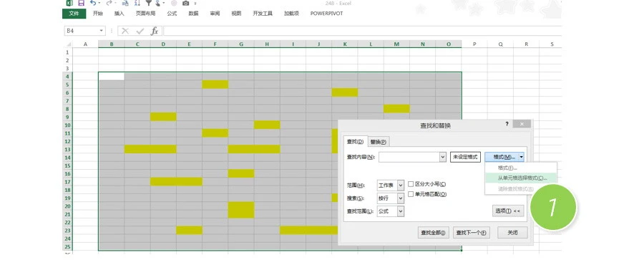Screen dimensions: 644x260
Task: Toggle the funnel filter icon in quick access toolbar
Action: point(149,3)
